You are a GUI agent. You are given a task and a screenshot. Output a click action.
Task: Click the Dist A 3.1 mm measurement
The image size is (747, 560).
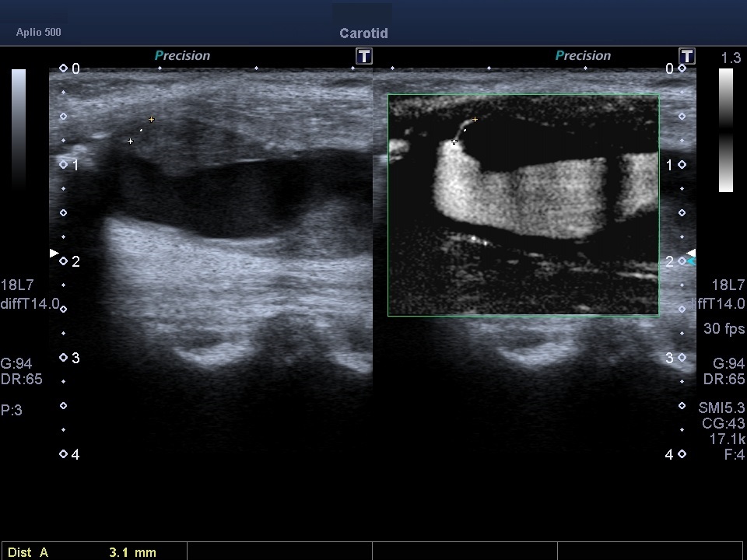click(82, 552)
